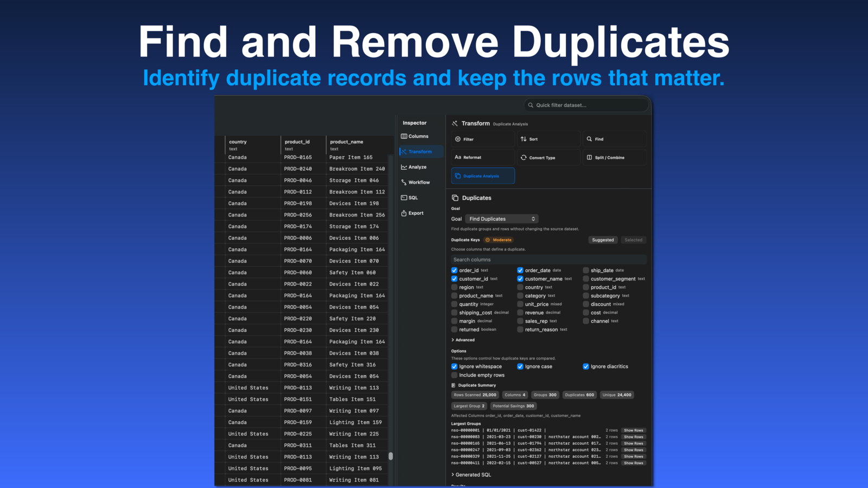Click the Duplicate Summary icon
The height and width of the screenshot is (488, 868).
454,386
